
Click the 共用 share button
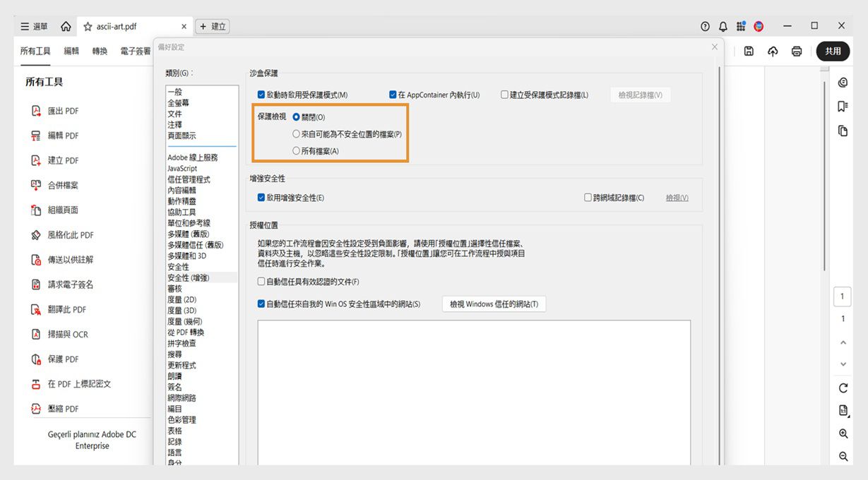coord(833,51)
